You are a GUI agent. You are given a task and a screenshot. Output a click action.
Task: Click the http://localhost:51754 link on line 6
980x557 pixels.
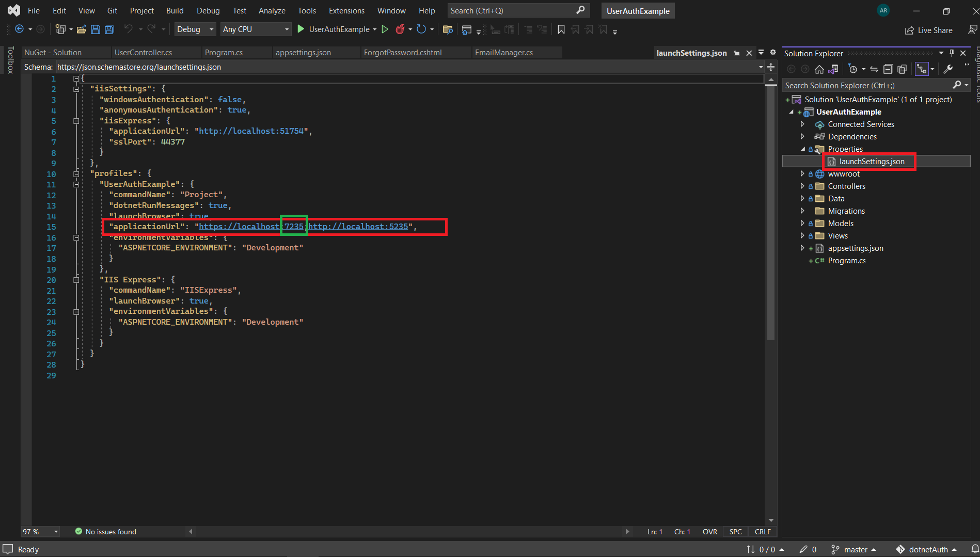pyautogui.click(x=251, y=131)
